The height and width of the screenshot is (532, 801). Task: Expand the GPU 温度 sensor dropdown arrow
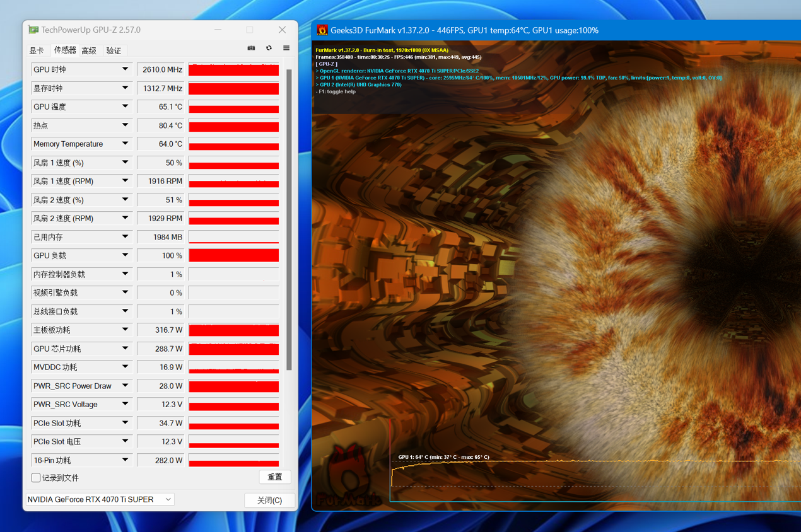[x=125, y=107]
